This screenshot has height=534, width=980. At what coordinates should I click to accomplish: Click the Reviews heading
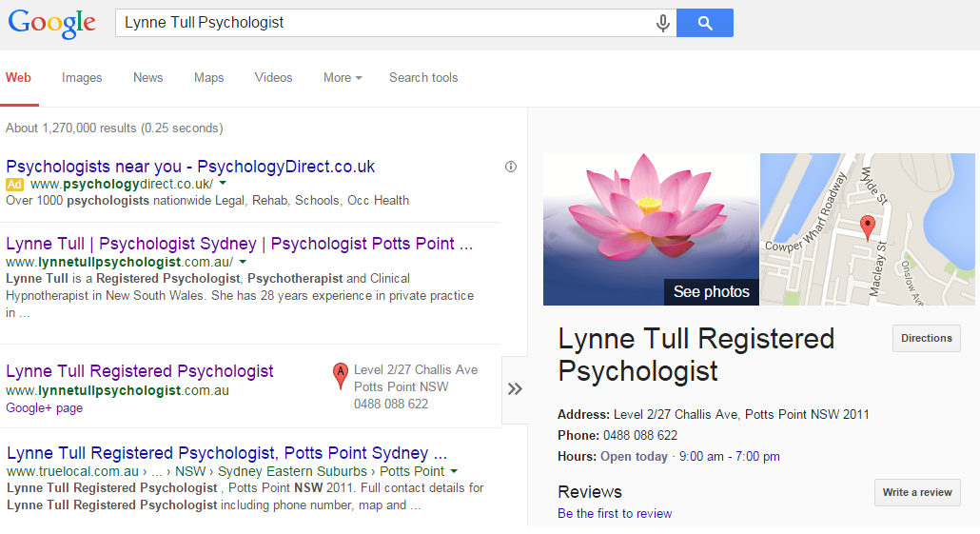(x=590, y=491)
